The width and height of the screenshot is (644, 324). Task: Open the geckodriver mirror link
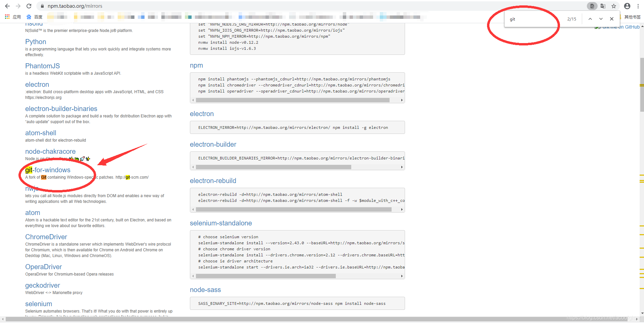[43, 285]
